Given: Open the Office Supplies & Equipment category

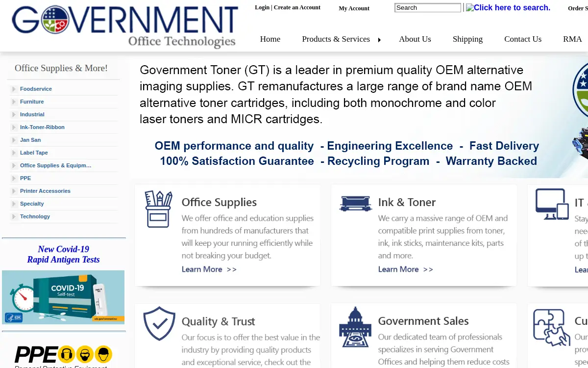Looking at the screenshot, I should pos(56,165).
